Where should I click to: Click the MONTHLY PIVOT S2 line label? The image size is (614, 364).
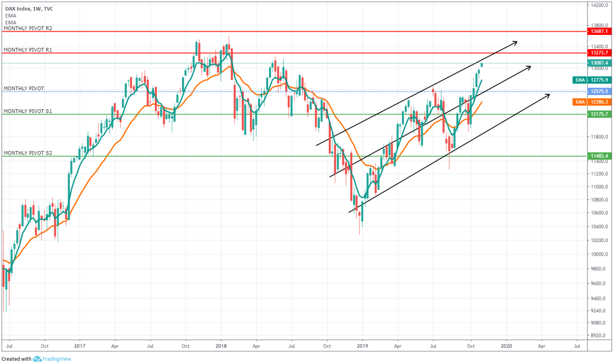[x=28, y=153]
